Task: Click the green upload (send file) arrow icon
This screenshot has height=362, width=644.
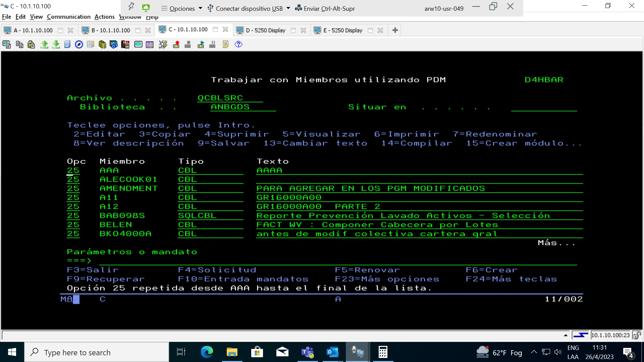Action: tap(44, 44)
